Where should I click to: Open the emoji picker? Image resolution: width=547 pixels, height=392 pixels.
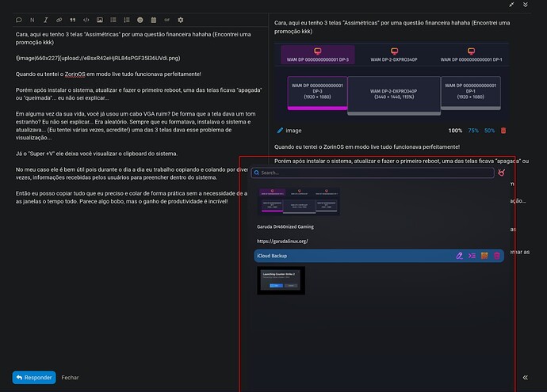point(140,19)
